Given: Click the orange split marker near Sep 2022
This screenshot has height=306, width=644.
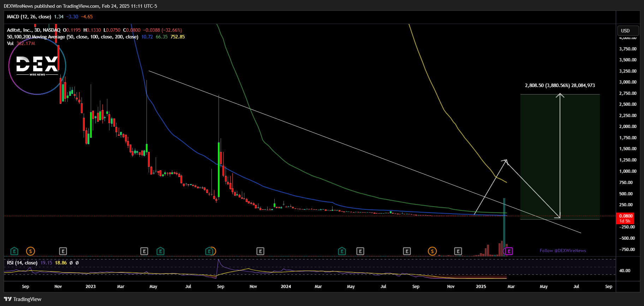Looking at the screenshot, I should tap(31, 251).
